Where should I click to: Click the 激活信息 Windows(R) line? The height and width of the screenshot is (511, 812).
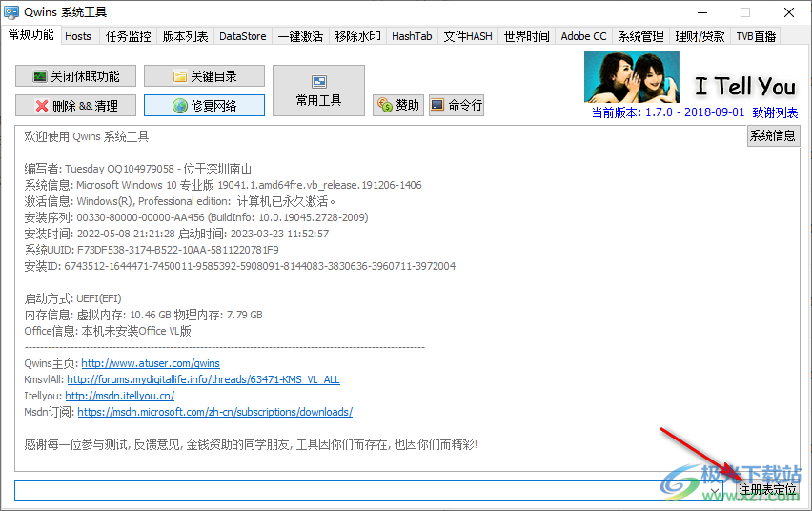coord(179,201)
